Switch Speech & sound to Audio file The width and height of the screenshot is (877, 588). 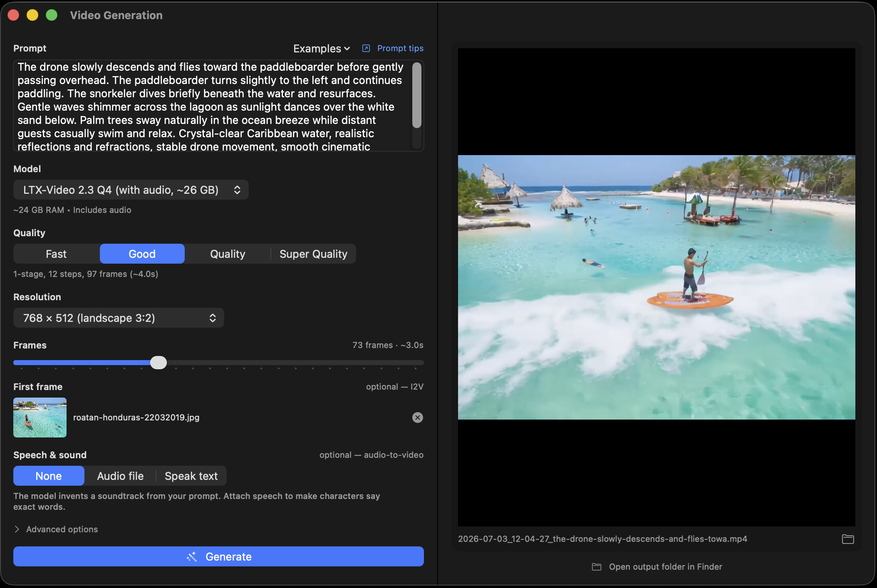coord(120,476)
